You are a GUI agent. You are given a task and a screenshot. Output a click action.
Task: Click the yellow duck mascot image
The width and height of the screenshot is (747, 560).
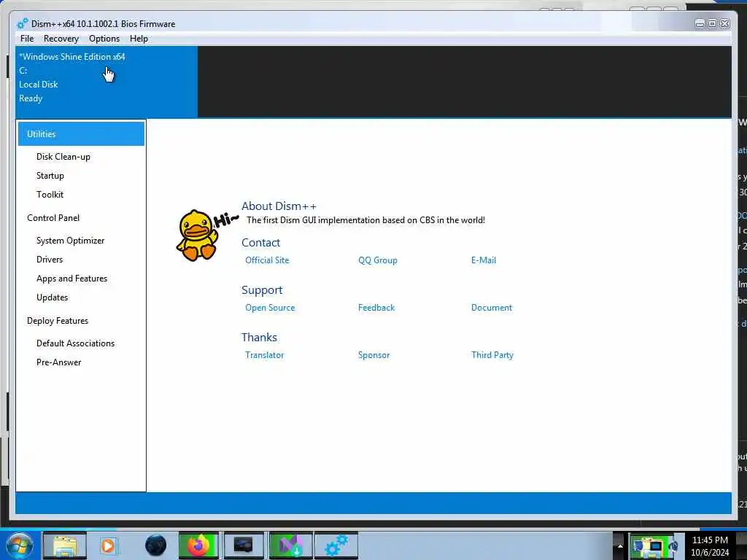pos(197,236)
